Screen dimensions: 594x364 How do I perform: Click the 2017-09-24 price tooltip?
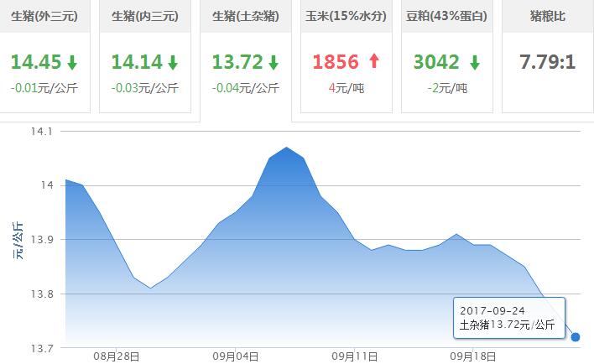(x=508, y=317)
